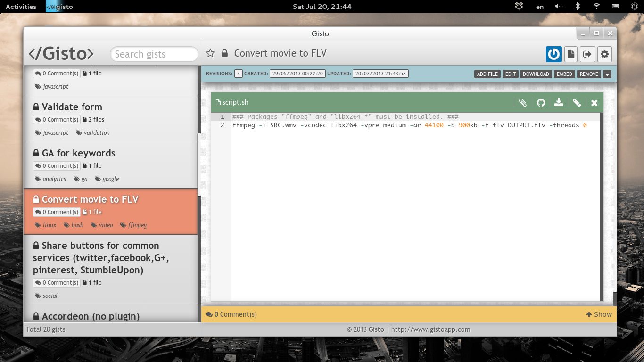
Task: Open the Activities overview
Action: pyautogui.click(x=21, y=7)
